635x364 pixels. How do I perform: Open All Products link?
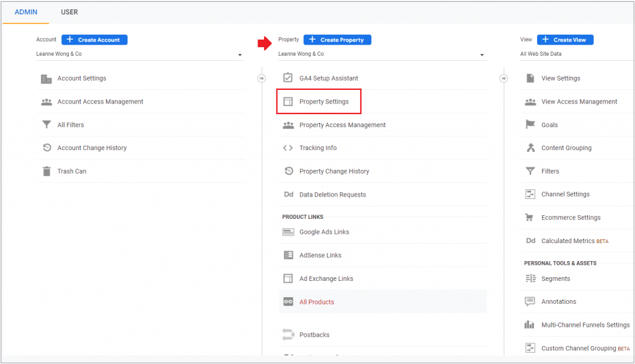(x=317, y=302)
